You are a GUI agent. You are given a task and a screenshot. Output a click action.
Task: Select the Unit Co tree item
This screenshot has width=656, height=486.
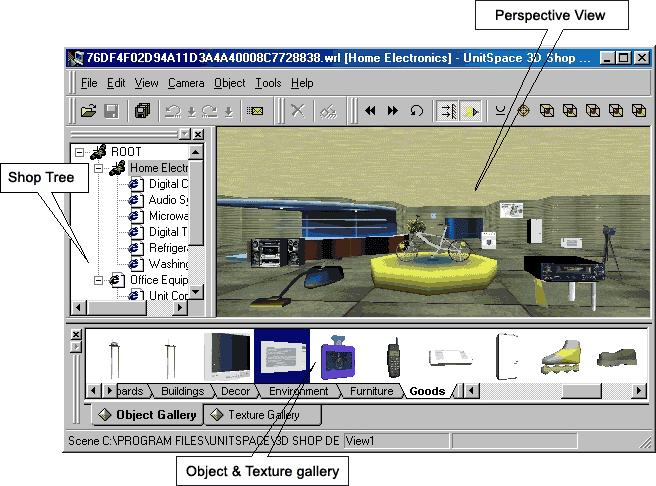(168, 296)
